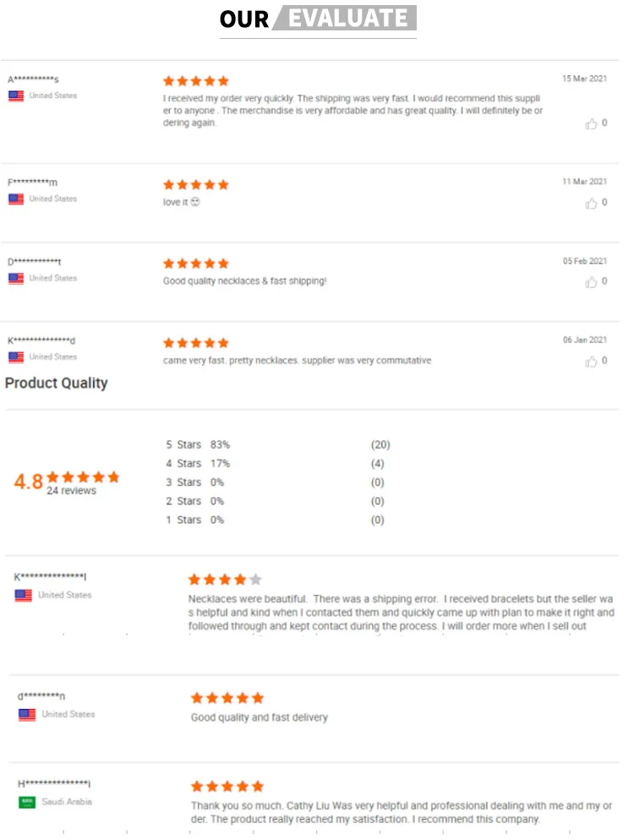Click thumbs-up on 05 Feb 2021 review

[591, 282]
